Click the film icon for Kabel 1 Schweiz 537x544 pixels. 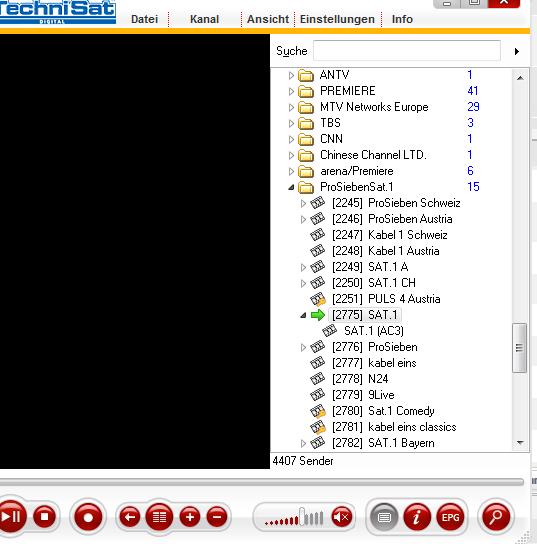pos(317,235)
